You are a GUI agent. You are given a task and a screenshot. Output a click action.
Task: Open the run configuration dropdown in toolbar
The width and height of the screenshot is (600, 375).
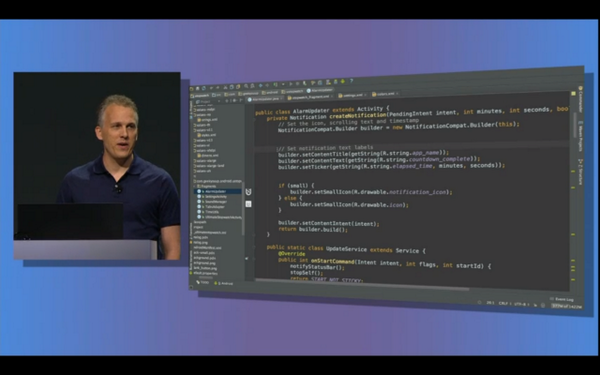(283, 84)
